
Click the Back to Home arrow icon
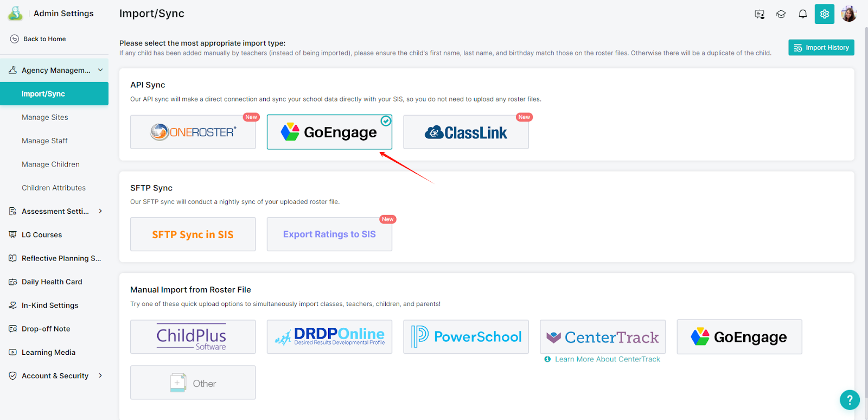[x=15, y=39]
